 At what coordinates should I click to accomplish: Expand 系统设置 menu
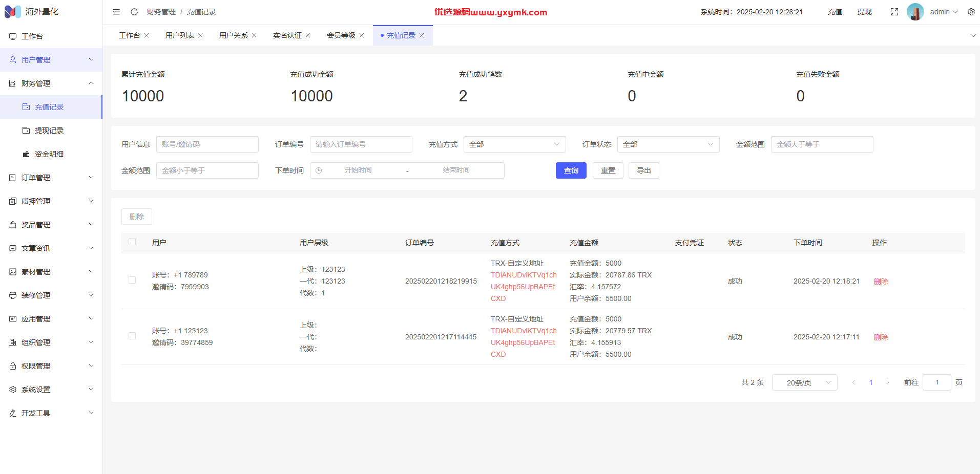click(51, 390)
